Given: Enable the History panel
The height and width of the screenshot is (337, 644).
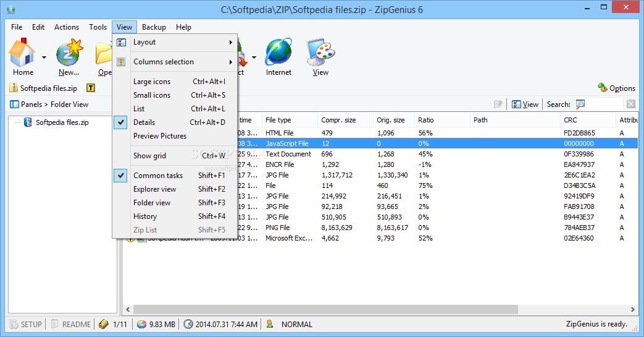Looking at the screenshot, I should pos(175,216).
